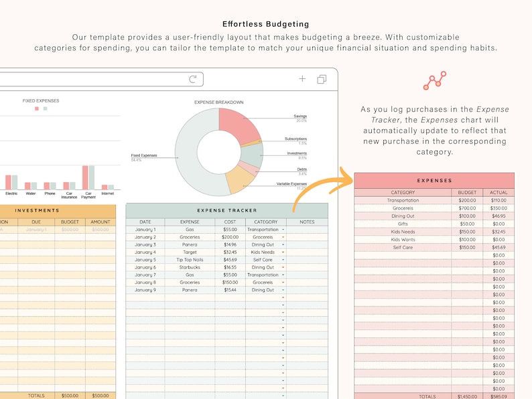Select the Starbucks expense cell
The width and height of the screenshot is (532, 399).
(190, 267)
